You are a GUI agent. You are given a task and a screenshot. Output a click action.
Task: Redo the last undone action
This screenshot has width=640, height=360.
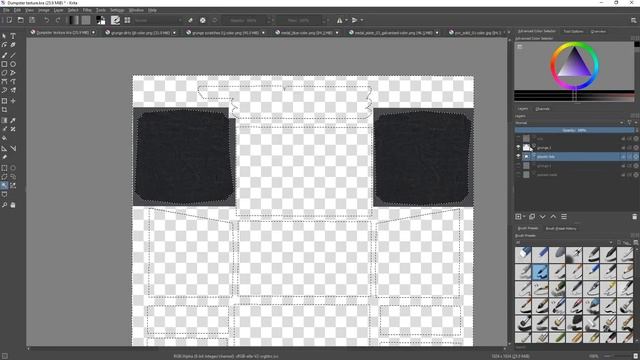(58, 20)
